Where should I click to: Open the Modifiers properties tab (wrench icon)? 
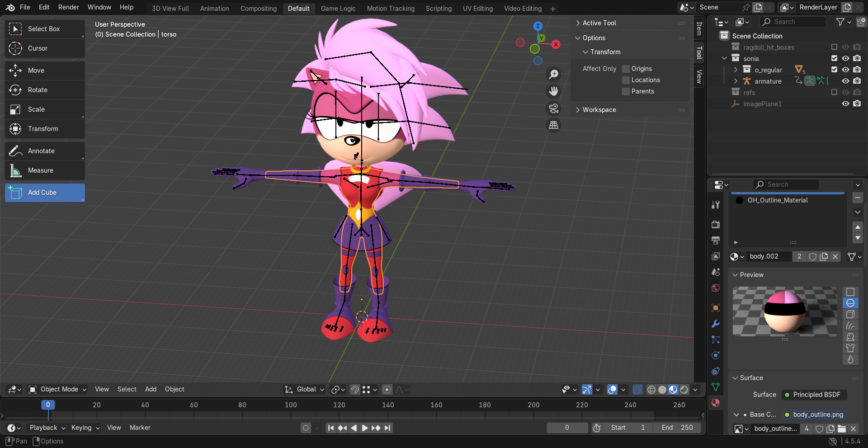click(x=716, y=324)
